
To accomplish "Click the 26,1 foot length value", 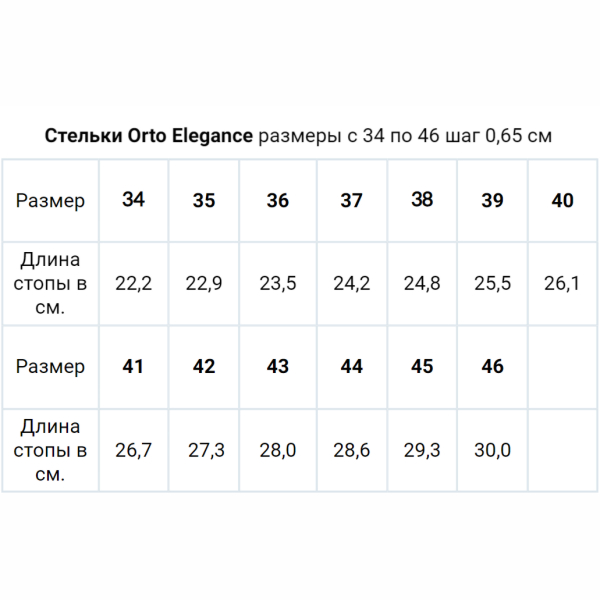I will click(562, 284).
